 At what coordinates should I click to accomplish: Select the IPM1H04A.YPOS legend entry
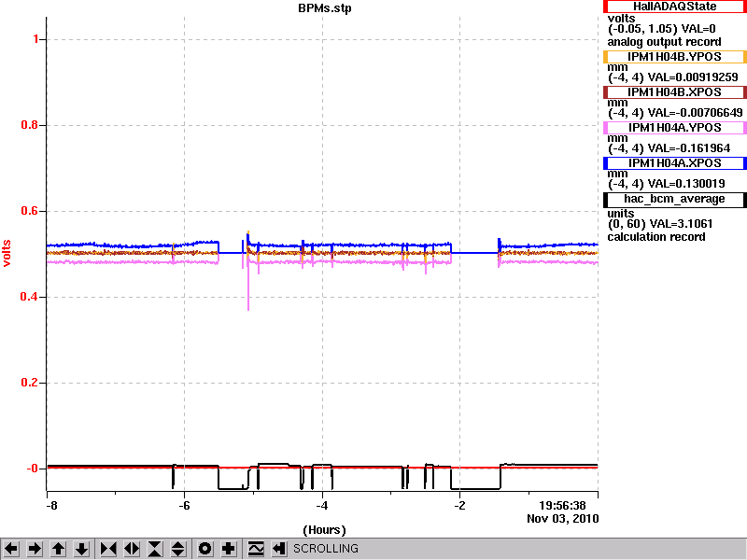[x=674, y=128]
